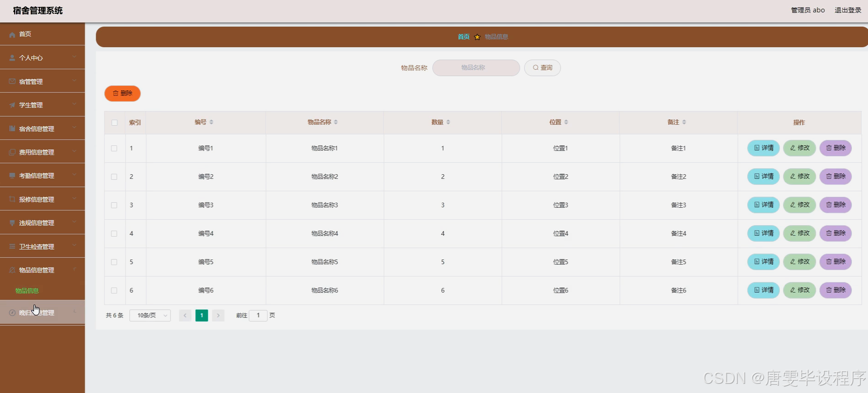Expand 宿管管理 menu via its chevron
Image resolution: width=868 pixels, height=393 pixels.
pyautogui.click(x=74, y=81)
